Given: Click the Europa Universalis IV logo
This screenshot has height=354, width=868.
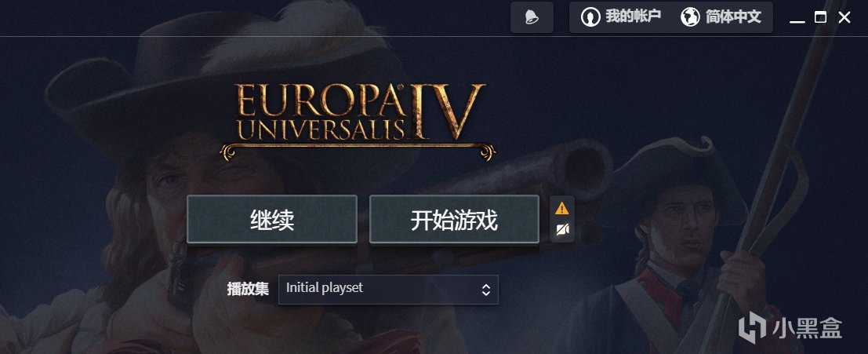Looking at the screenshot, I should click(358, 121).
